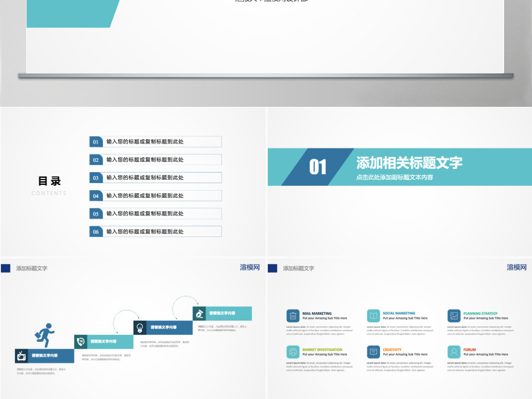Image resolution: width=532 pixels, height=399 pixels.
Task: Click the open book icon beside SOCIAL MARKETING
Action: [x=374, y=316]
